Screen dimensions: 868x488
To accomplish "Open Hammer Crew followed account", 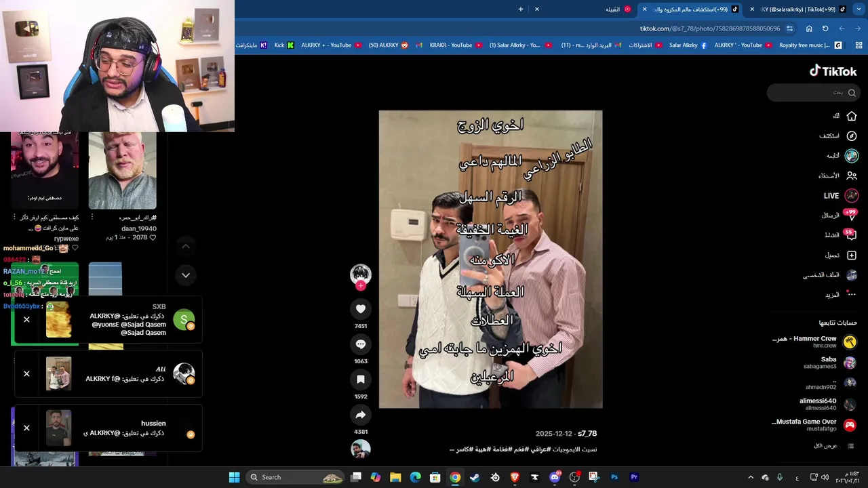I will coord(814,342).
